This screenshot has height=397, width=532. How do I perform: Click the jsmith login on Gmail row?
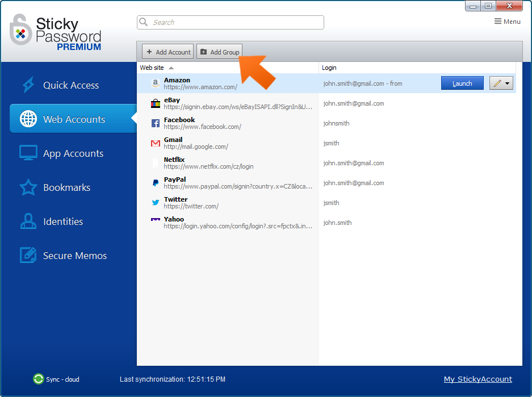[x=331, y=143]
